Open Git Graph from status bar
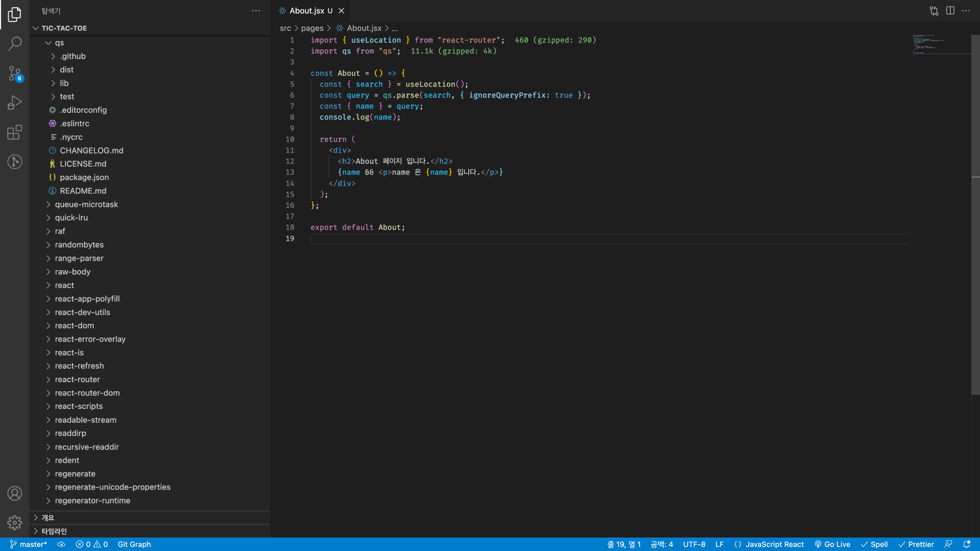 coord(134,544)
